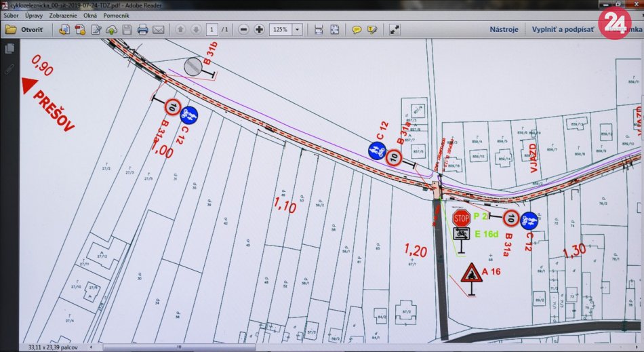The height and width of the screenshot is (352, 644).
Task: Go to next page with down arrow
Action: tap(195, 30)
